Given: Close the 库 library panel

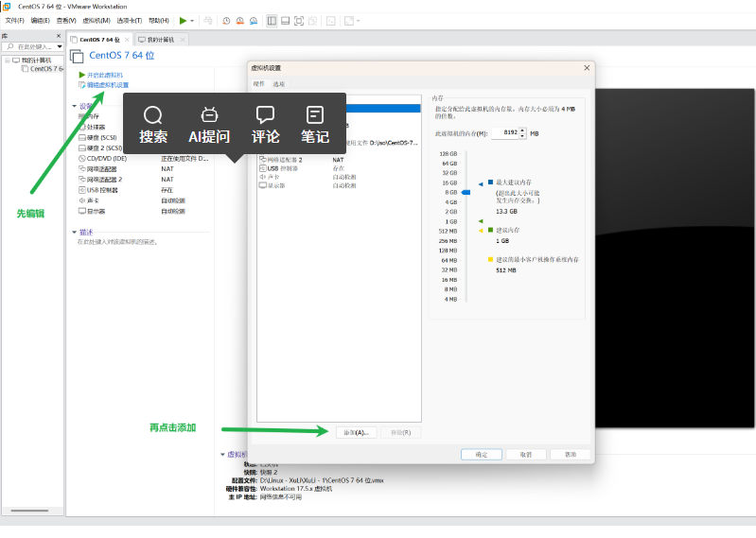Looking at the screenshot, I should tap(59, 36).
